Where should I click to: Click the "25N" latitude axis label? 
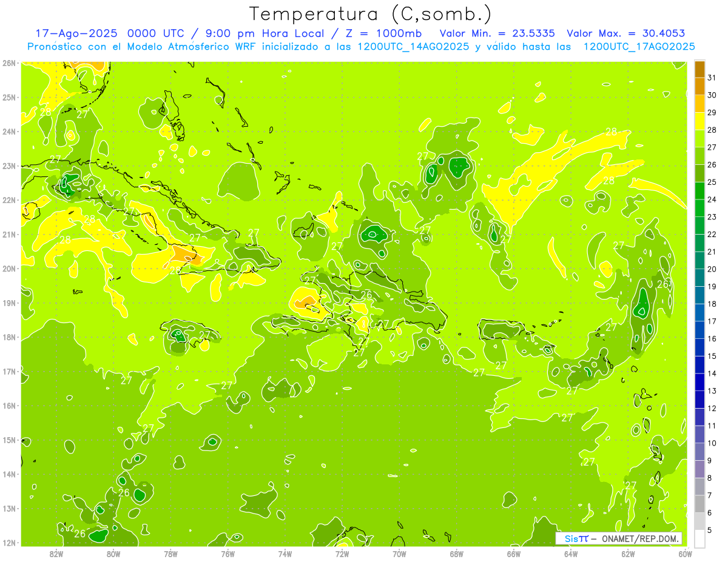pos(9,98)
